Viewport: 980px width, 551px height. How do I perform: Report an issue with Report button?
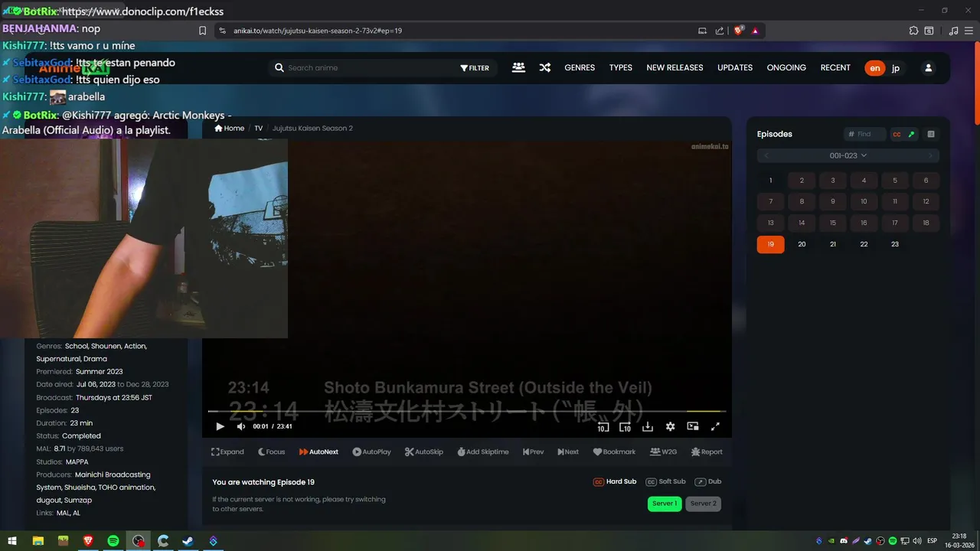pos(707,452)
